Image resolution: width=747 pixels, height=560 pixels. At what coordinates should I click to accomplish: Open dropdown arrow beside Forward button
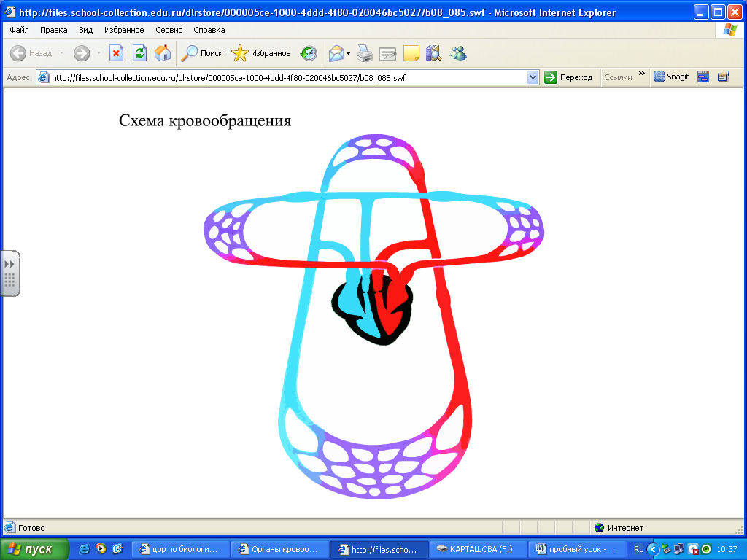click(98, 53)
